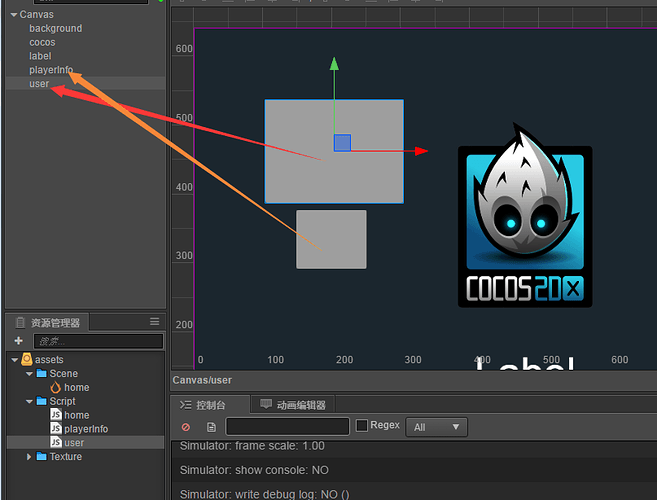The image size is (657, 500).
Task: Select the cocos node in hierarchy
Action: click(x=42, y=42)
